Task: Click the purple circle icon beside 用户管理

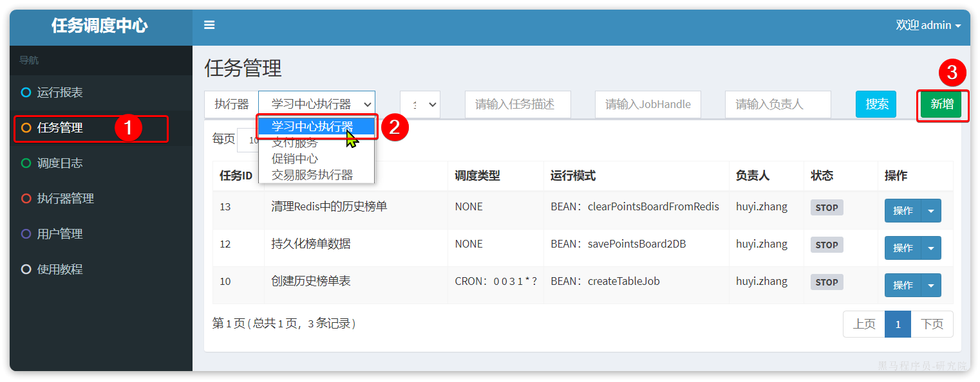Action: (x=26, y=234)
